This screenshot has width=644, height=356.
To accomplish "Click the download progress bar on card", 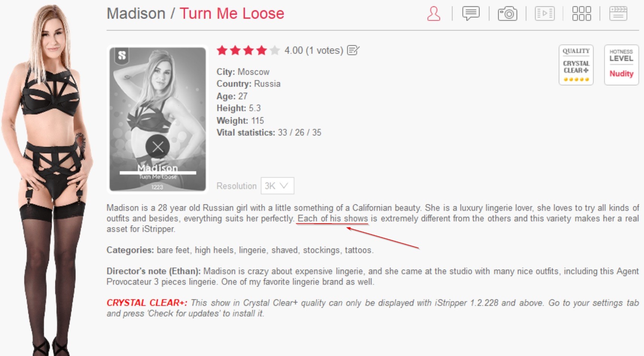I will [x=158, y=173].
